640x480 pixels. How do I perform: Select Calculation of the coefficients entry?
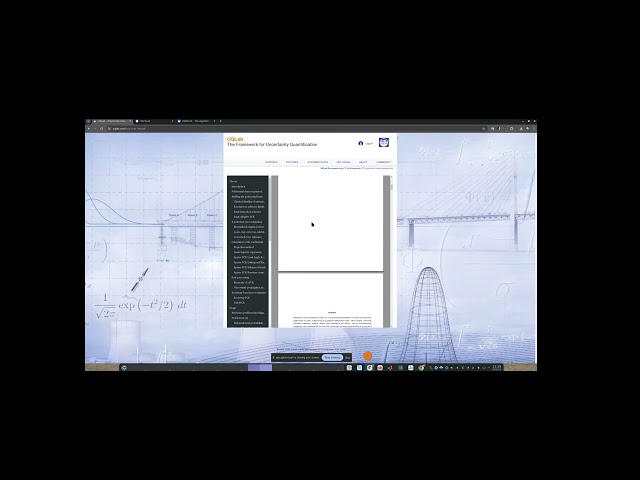[x=247, y=242]
